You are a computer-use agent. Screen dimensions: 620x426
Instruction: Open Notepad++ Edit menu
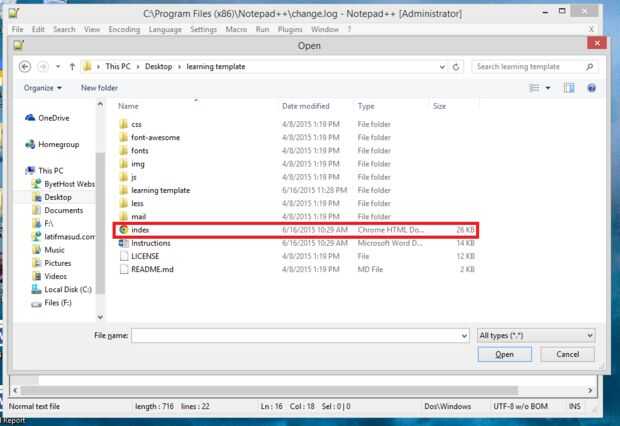click(x=38, y=29)
